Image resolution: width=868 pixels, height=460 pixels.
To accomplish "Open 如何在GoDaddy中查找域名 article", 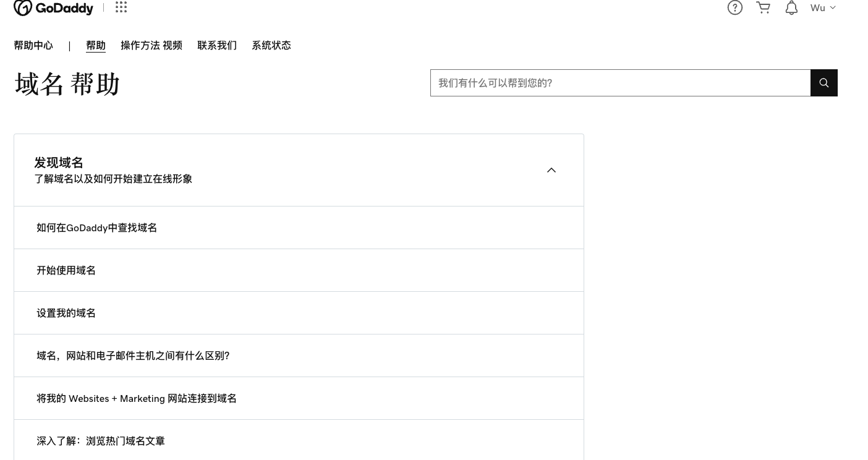I will coord(97,228).
